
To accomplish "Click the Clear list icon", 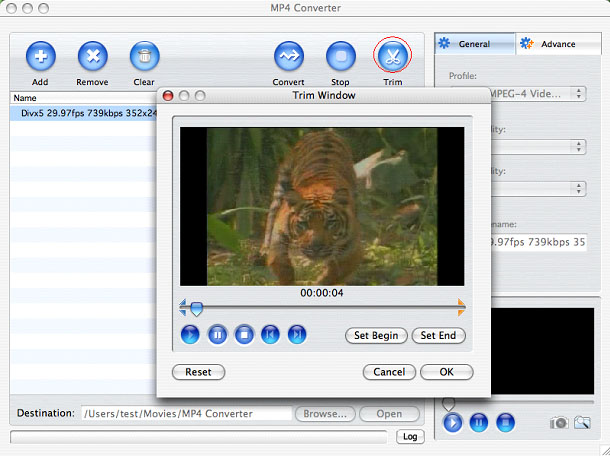I will tap(144, 57).
